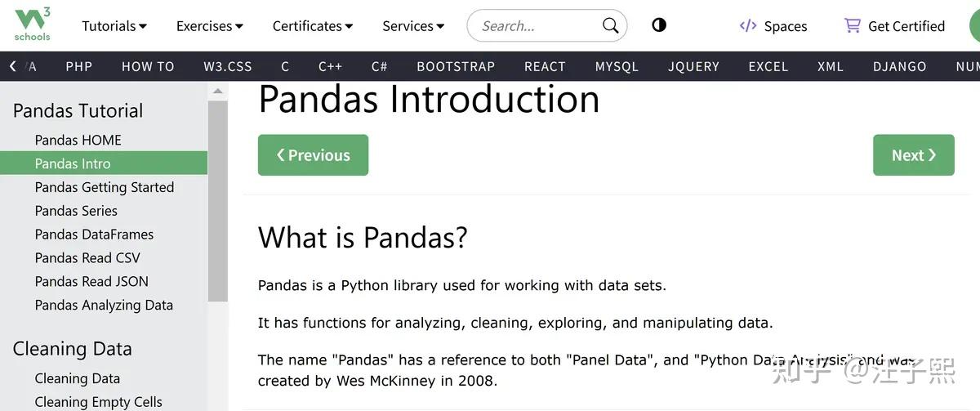Expand the Exercises dropdown
The image size is (980, 411).
(x=210, y=26)
